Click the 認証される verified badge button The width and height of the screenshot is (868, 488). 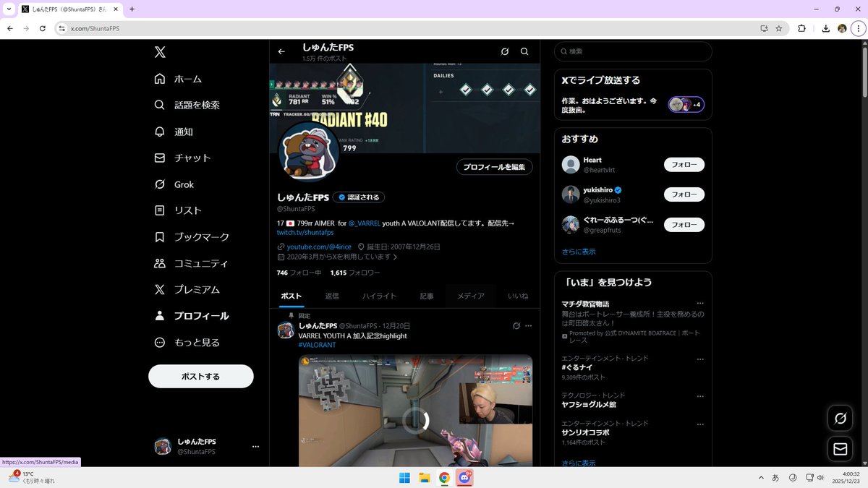click(359, 197)
